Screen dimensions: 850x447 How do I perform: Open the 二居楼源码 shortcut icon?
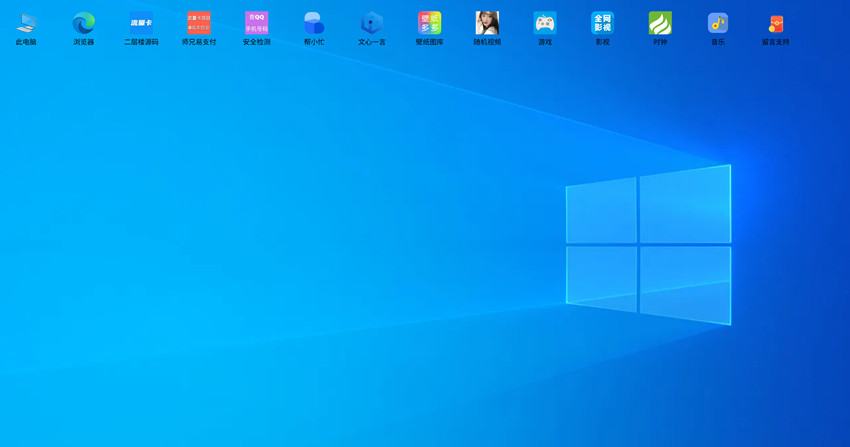141,23
